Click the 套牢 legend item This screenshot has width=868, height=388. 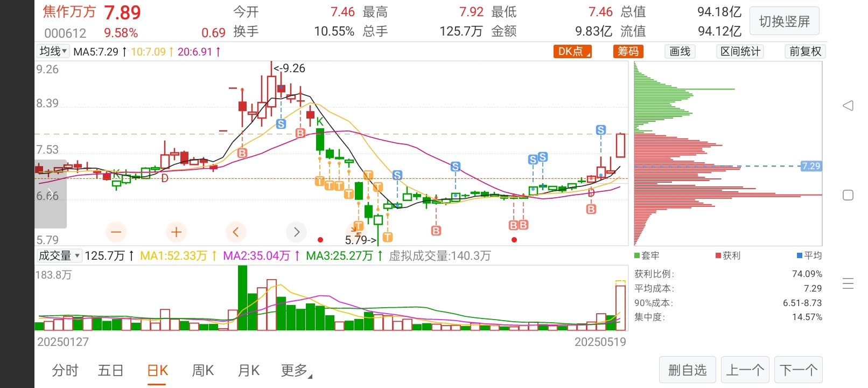(x=647, y=255)
